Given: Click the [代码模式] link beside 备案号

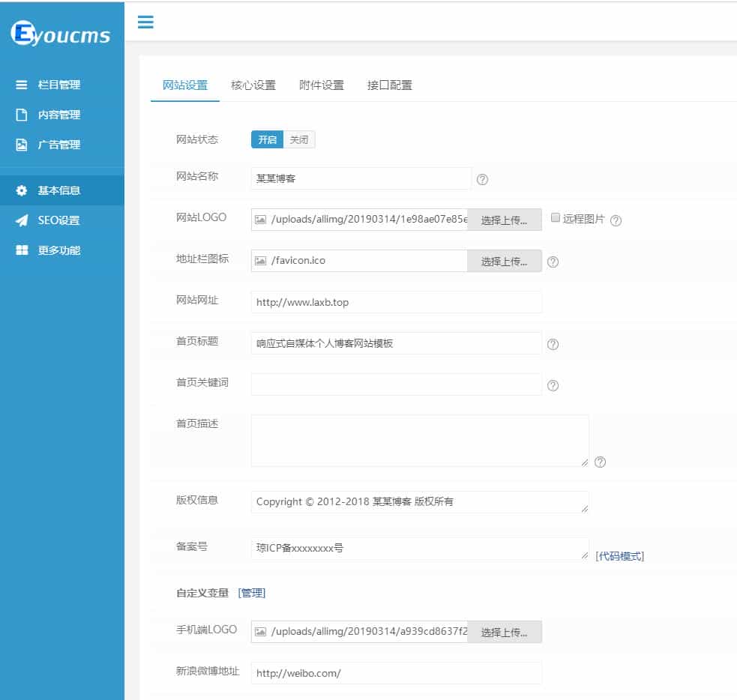Looking at the screenshot, I should [x=619, y=556].
